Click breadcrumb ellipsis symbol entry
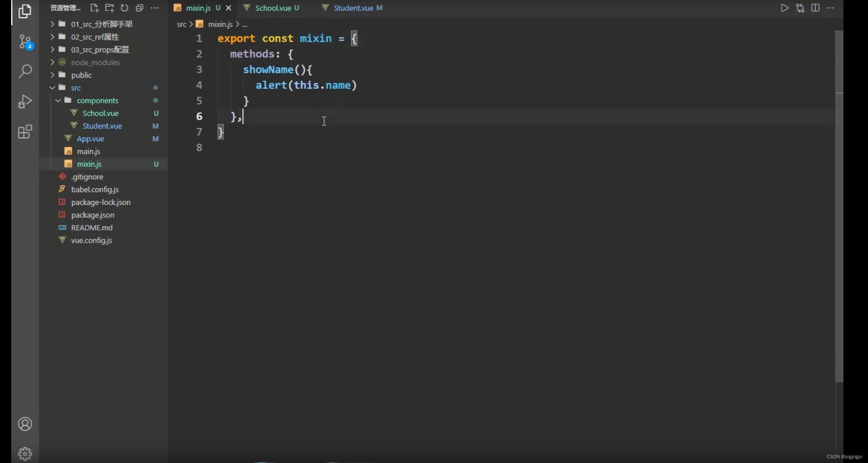 click(x=245, y=25)
